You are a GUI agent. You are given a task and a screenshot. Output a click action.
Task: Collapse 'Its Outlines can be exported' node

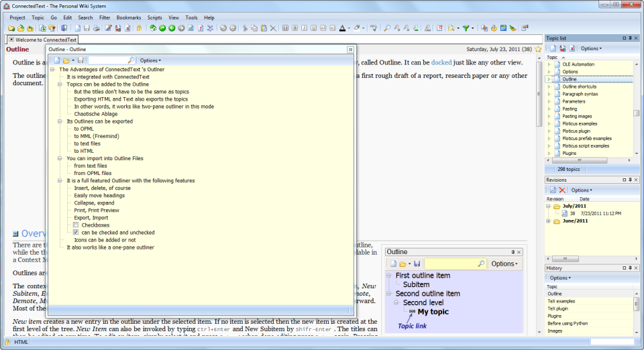(60, 121)
